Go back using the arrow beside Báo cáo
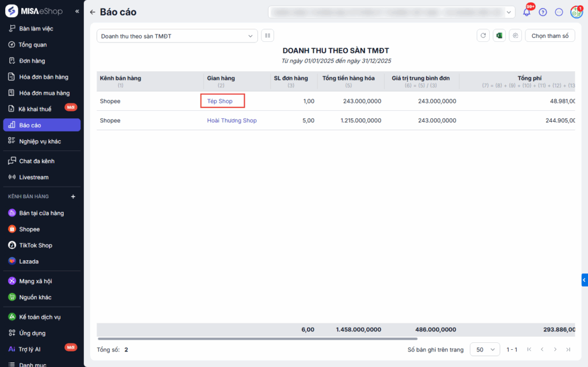Viewport: 588px width, 367px height. click(92, 12)
